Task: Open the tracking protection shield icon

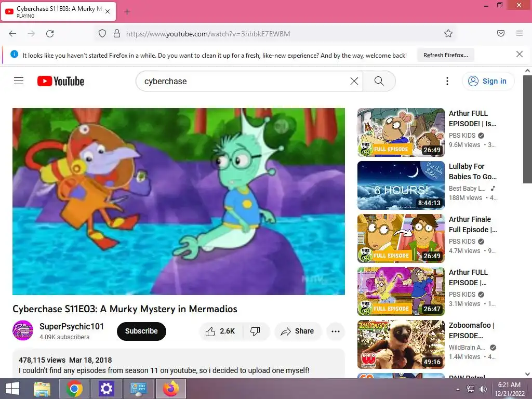Action: click(102, 34)
